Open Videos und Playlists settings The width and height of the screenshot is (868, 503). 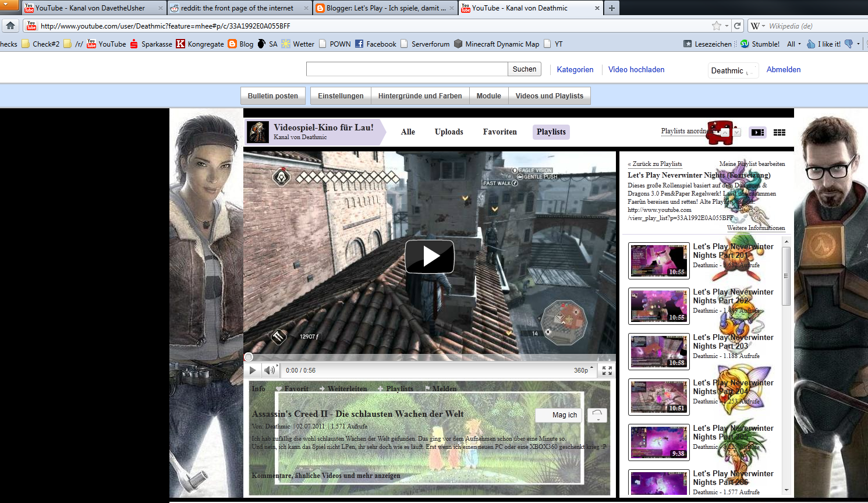coord(550,96)
